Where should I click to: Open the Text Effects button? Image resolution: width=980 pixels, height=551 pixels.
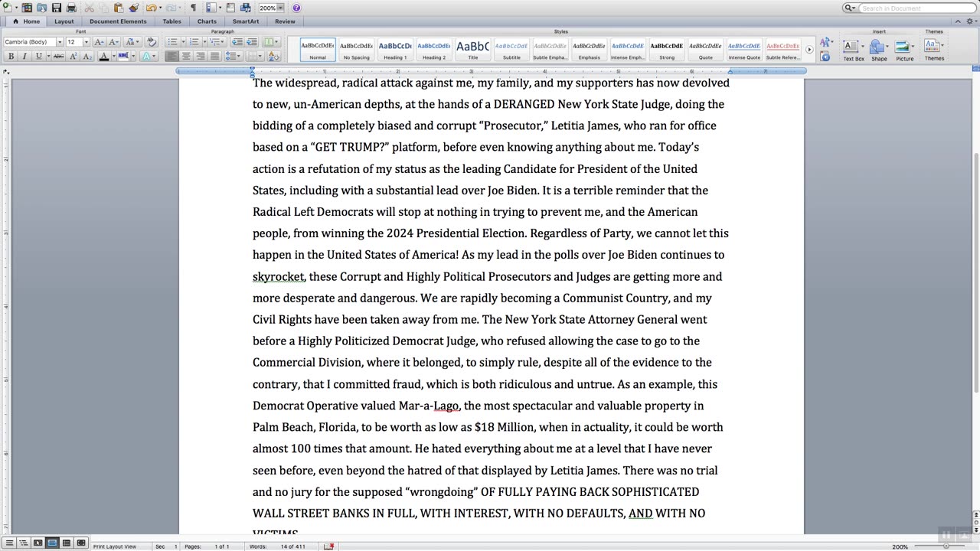coord(149,57)
